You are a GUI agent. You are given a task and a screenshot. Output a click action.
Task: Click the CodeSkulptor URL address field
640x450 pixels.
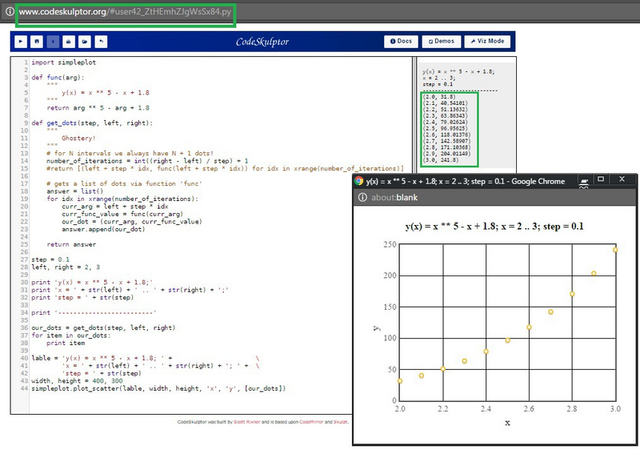pyautogui.click(x=125, y=12)
